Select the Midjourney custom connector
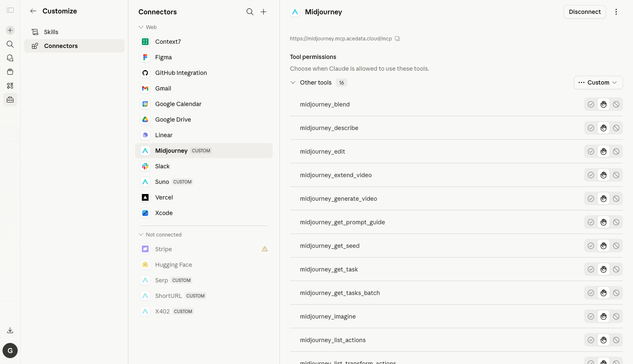Viewport: 633px width, 364px height. 204,151
